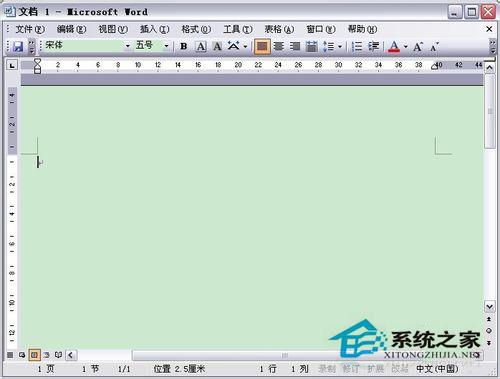Open the 视图 menu
Image resolution: width=500 pixels, height=379 pixels.
click(113, 29)
